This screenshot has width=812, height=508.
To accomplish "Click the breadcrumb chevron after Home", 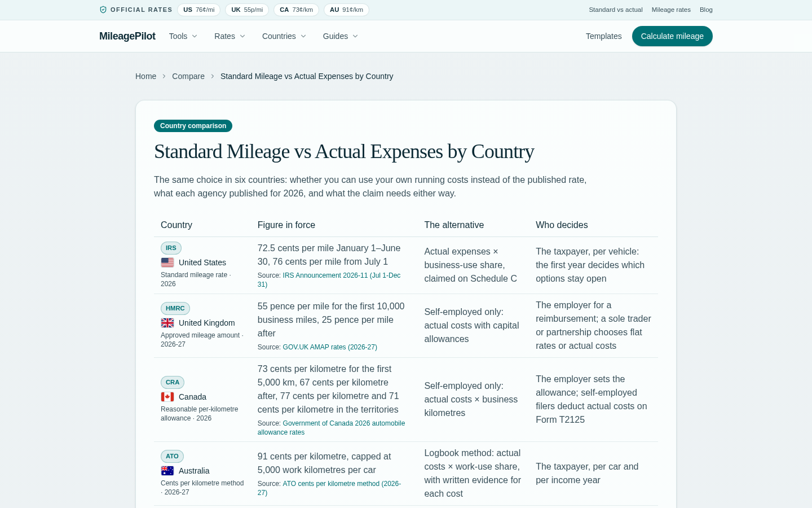I will [x=164, y=76].
